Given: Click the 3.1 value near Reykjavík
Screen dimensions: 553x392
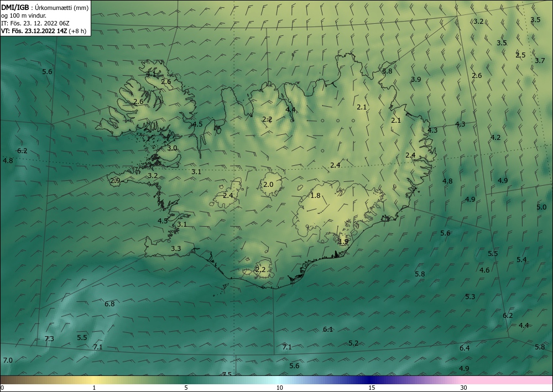Looking at the screenshot, I should click(x=182, y=224).
